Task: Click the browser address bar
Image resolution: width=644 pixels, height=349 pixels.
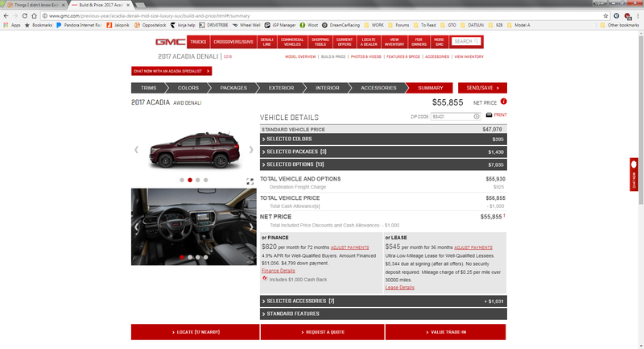Action: pos(320,15)
